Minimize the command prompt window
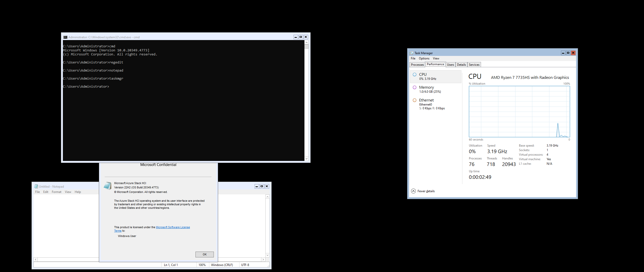Screen dimensions: 644x272 [x=296, y=37]
